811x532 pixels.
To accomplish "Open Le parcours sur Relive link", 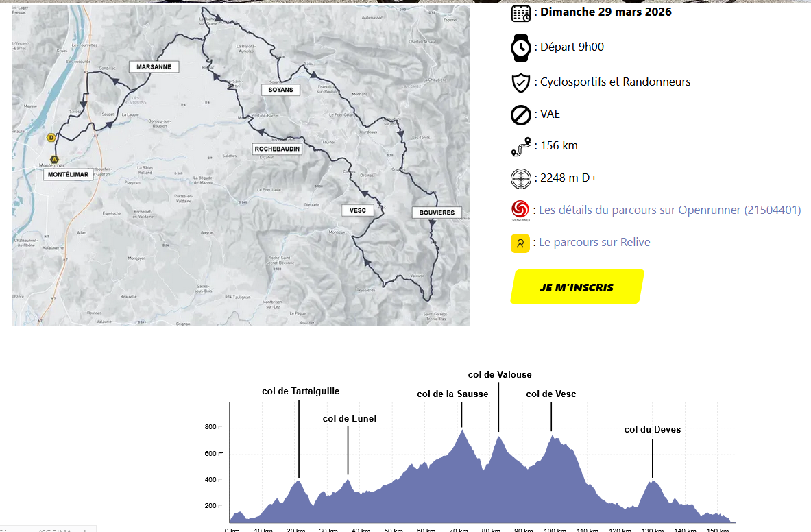I will (x=594, y=242).
